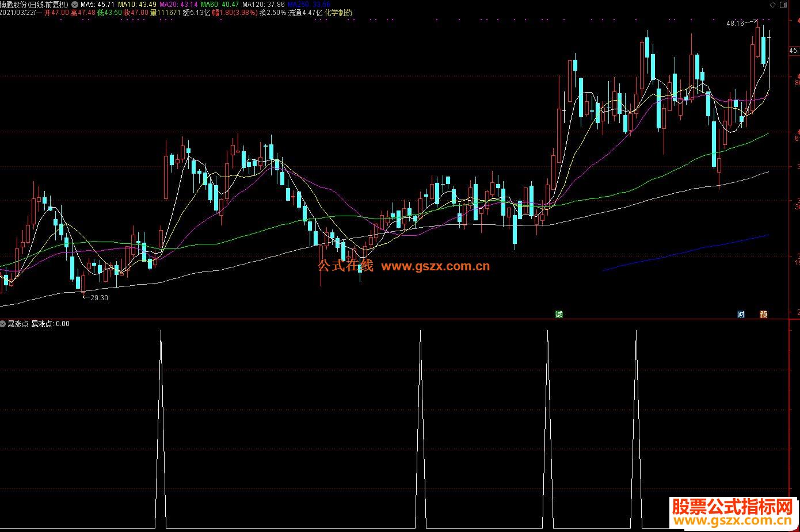Click the 量111671 volume value
This screenshot has width=800, height=532.
point(165,13)
